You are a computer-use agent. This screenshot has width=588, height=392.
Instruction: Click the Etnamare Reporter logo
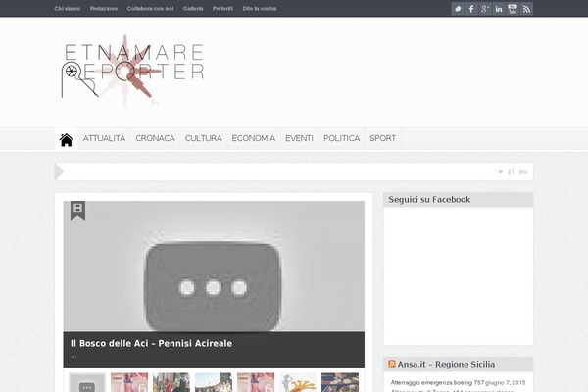tap(132, 71)
